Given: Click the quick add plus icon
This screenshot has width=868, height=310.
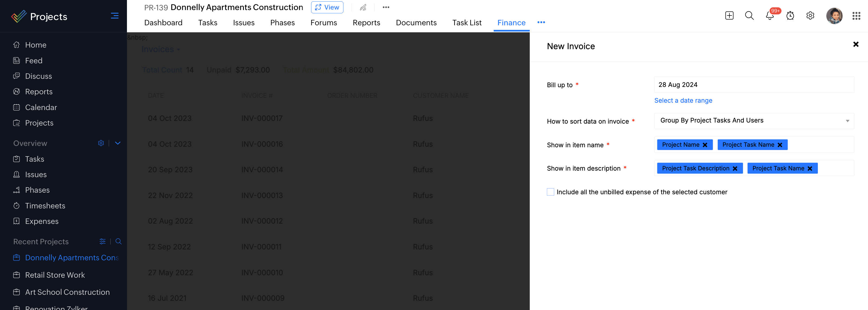Looking at the screenshot, I should pyautogui.click(x=729, y=15).
